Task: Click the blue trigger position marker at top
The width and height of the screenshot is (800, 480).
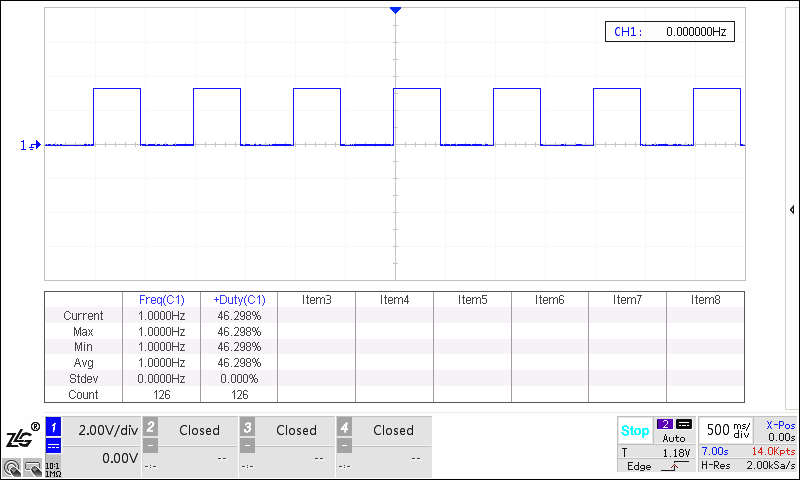Action: point(395,10)
